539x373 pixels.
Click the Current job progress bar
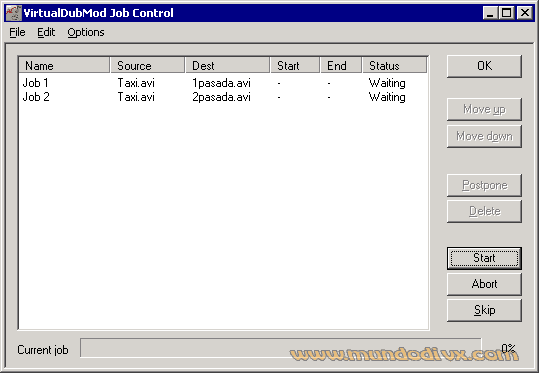tap(281, 348)
